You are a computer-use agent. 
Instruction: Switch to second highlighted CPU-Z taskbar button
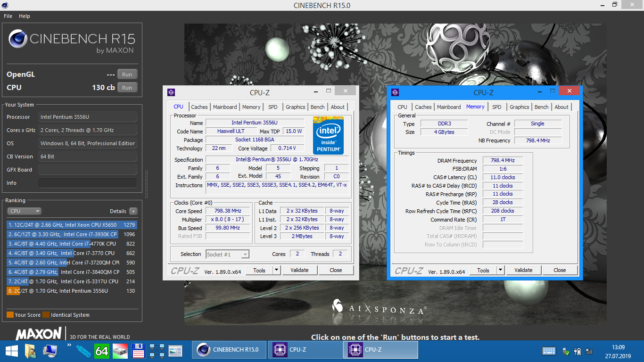[x=380, y=350]
